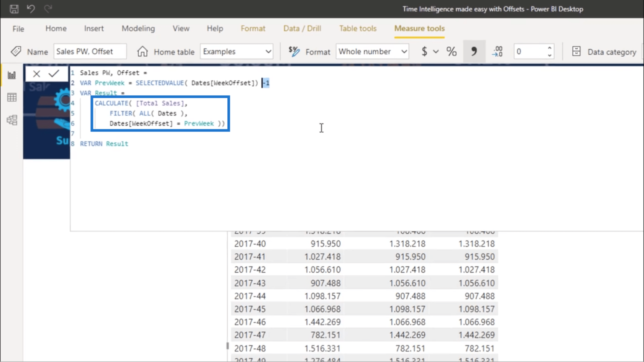Switch to the Home ribbon tab

click(x=56, y=28)
